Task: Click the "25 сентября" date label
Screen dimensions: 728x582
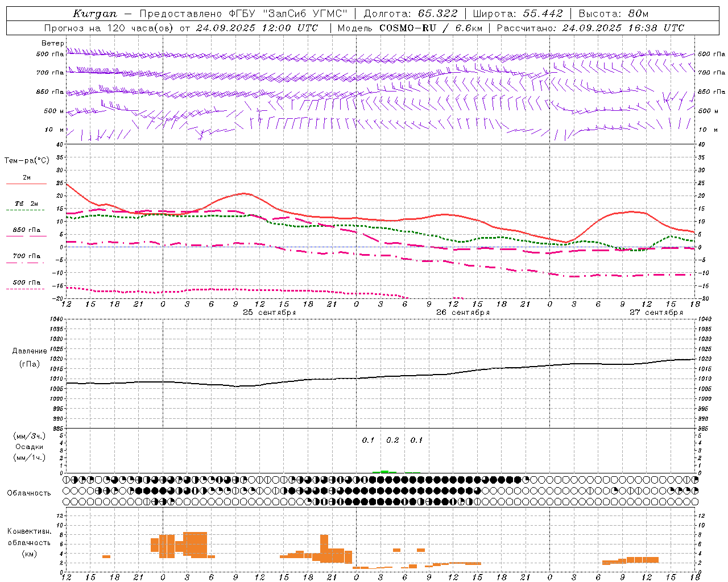Action: 269,313
